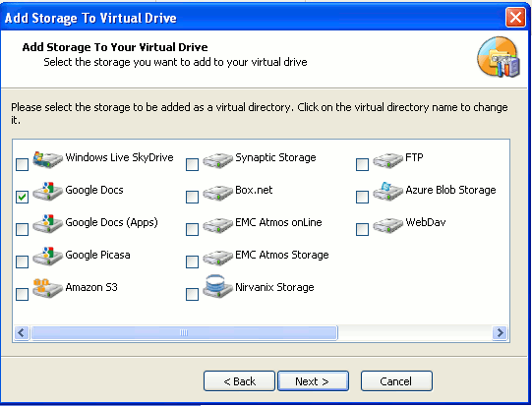Proceed with the Next button

[x=313, y=381]
